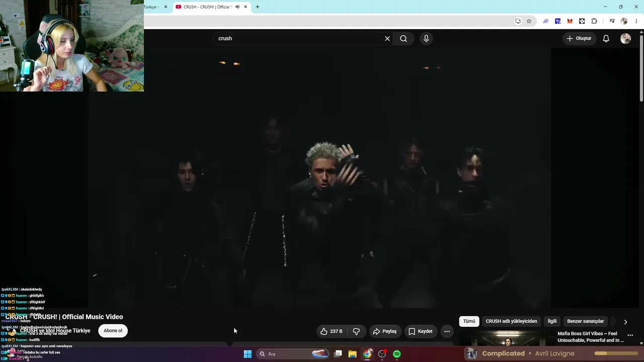The width and height of the screenshot is (644, 362).
Task: Like the video with 237 B likes
Action: pos(332,331)
